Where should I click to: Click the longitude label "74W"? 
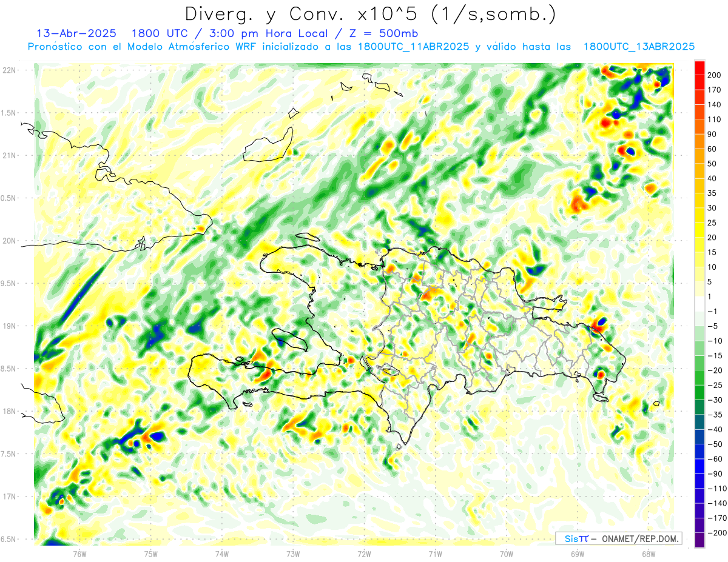(x=222, y=554)
